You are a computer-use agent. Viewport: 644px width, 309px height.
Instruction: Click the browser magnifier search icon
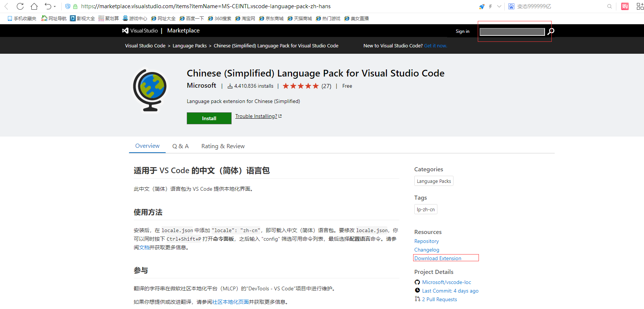(x=610, y=6)
